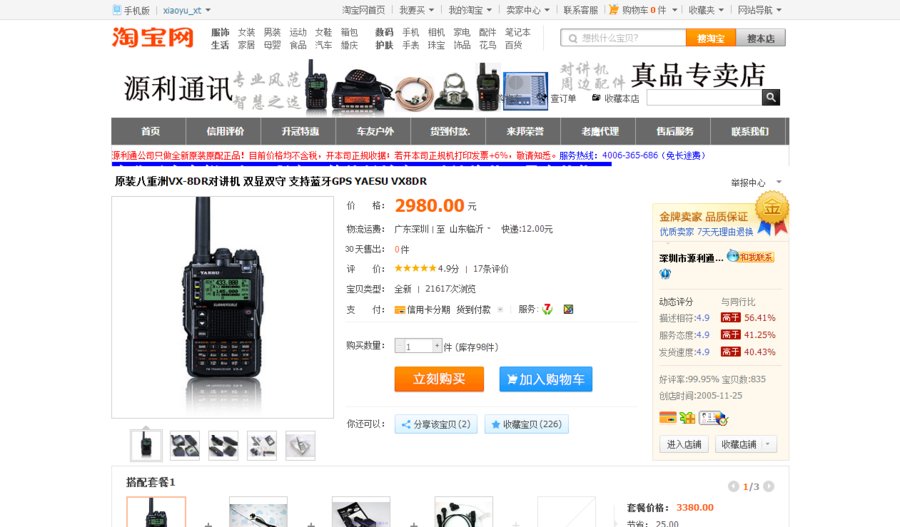Viewport: 900px width, 527px height.
Task: Click the shopping cart icon in top bar
Action: tap(614, 9)
